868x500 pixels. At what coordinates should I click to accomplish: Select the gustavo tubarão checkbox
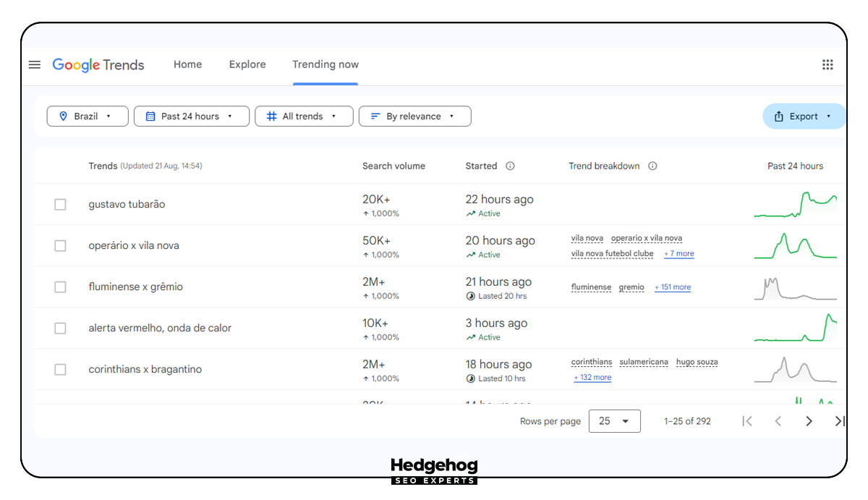60,205
